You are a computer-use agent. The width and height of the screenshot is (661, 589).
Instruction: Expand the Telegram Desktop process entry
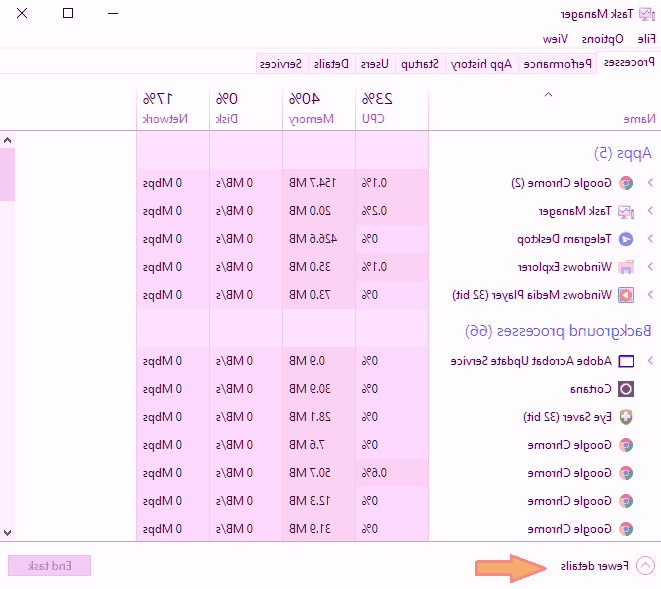pyautogui.click(x=650, y=239)
